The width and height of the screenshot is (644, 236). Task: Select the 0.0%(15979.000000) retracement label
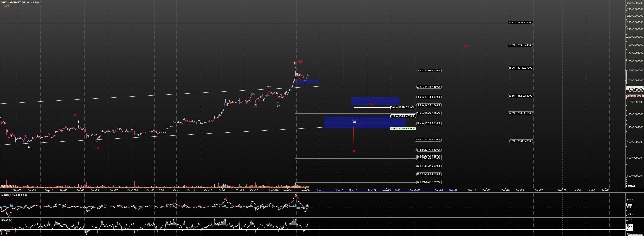click(430, 71)
